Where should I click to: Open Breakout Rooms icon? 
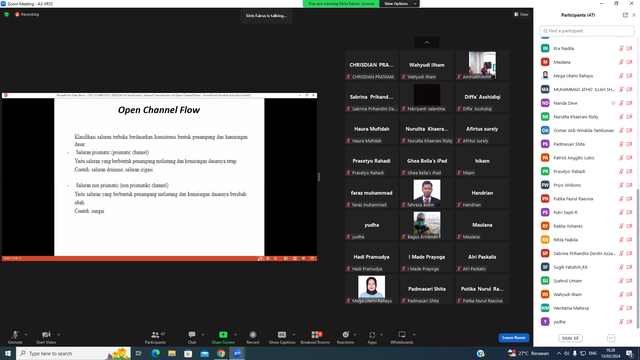pyautogui.click(x=315, y=335)
